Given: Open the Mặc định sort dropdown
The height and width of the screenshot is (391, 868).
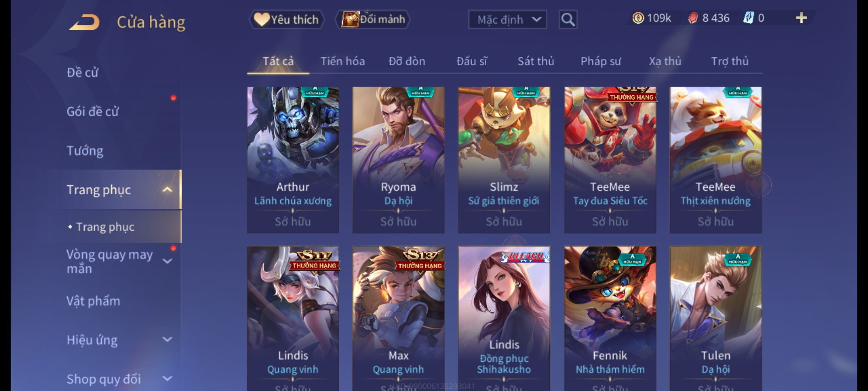Looking at the screenshot, I should 507,20.
